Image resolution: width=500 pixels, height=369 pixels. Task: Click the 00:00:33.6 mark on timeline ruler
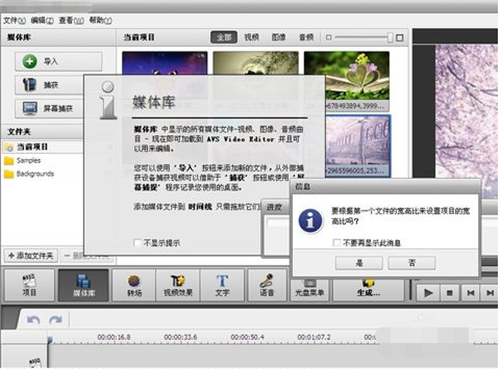[x=180, y=337]
